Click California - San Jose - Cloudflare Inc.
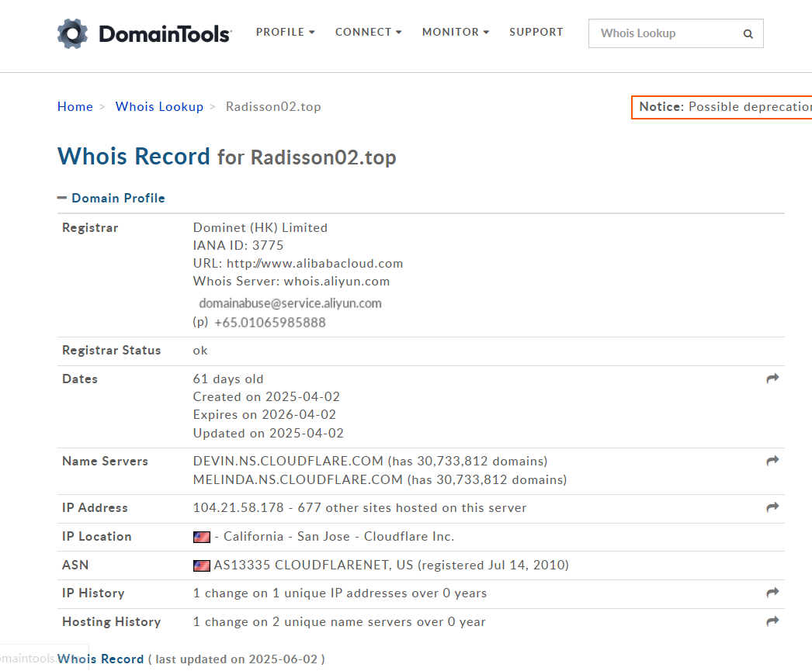 [338, 537]
